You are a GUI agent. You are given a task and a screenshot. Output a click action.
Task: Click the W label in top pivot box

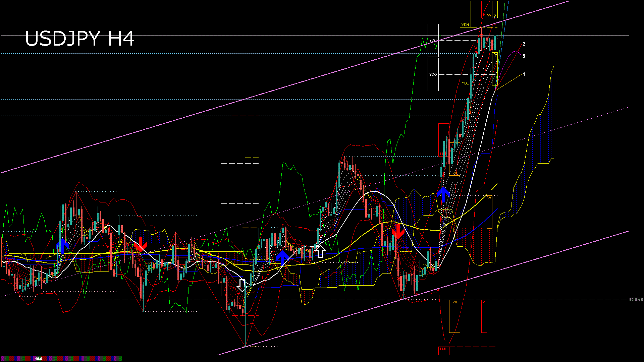click(x=489, y=16)
